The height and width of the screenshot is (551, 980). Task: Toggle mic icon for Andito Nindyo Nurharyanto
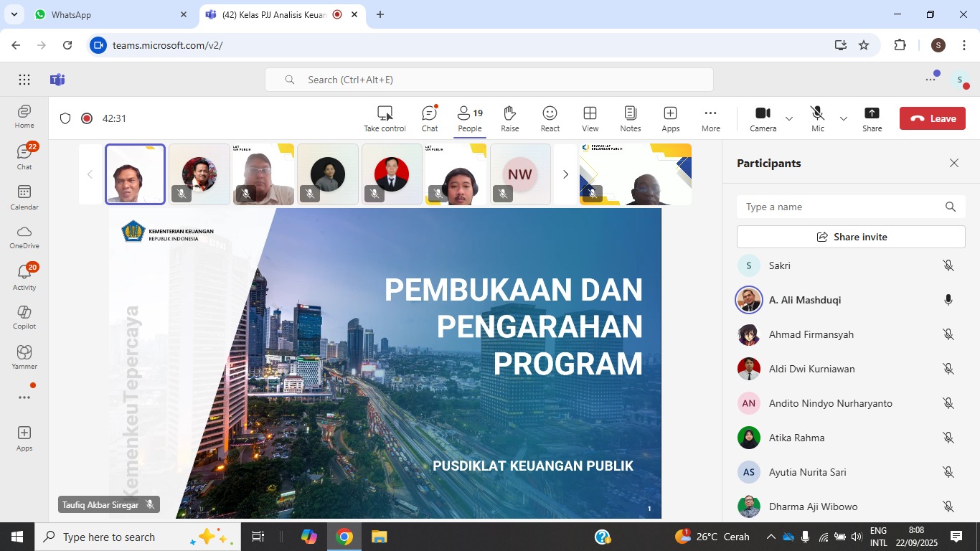click(948, 403)
